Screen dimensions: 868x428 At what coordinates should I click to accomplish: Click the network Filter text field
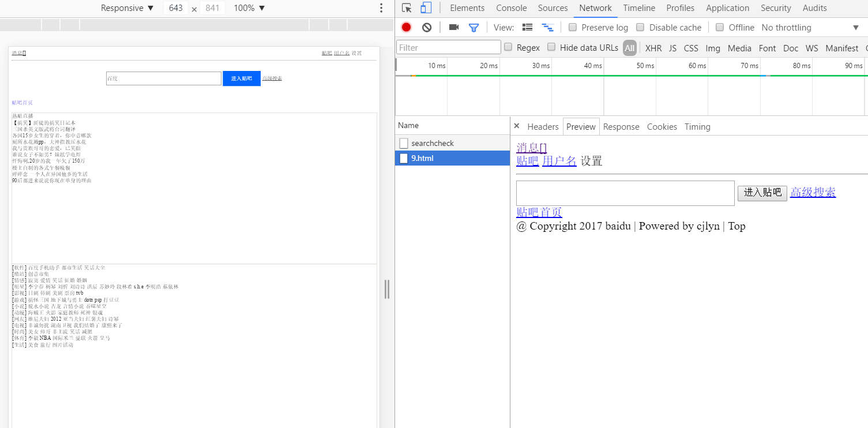click(448, 47)
